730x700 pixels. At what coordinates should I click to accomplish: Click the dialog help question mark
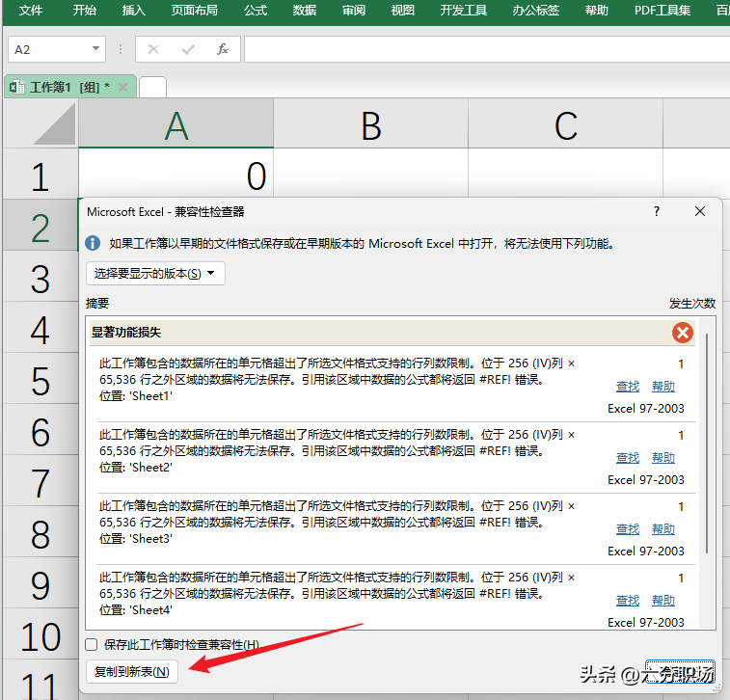657,211
